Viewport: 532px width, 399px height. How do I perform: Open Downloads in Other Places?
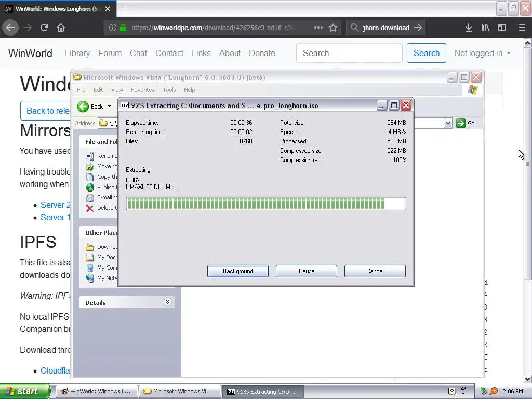101,247
